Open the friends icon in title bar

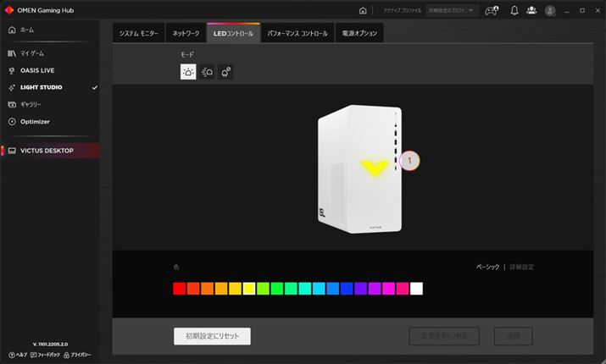(531, 11)
